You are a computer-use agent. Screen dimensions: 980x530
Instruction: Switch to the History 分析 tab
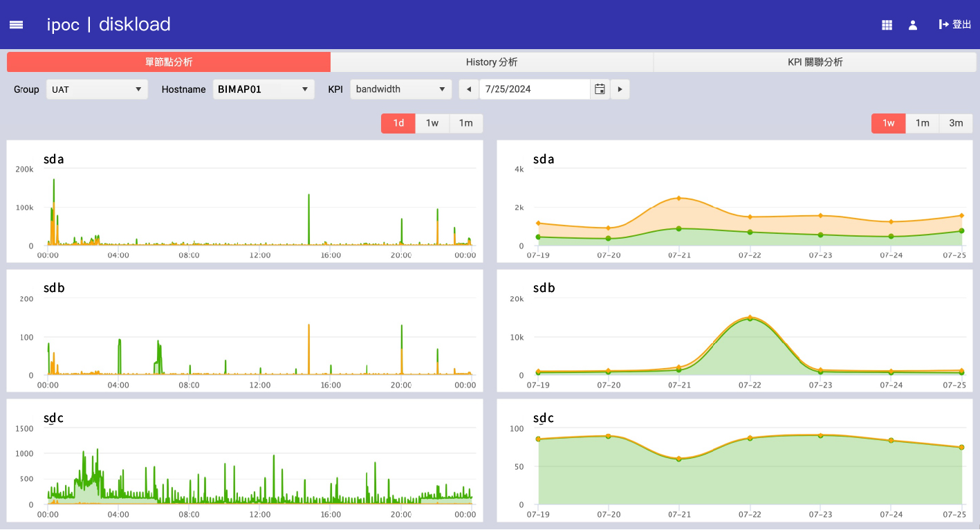click(x=492, y=62)
